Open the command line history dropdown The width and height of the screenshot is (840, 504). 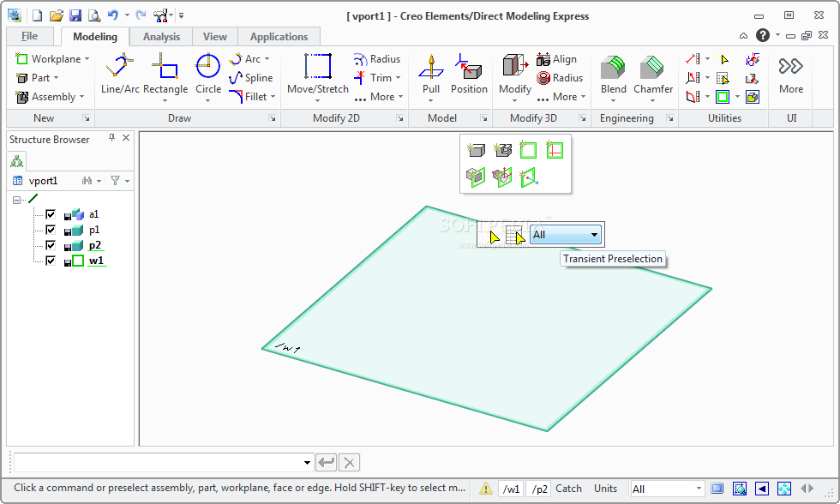pos(307,462)
